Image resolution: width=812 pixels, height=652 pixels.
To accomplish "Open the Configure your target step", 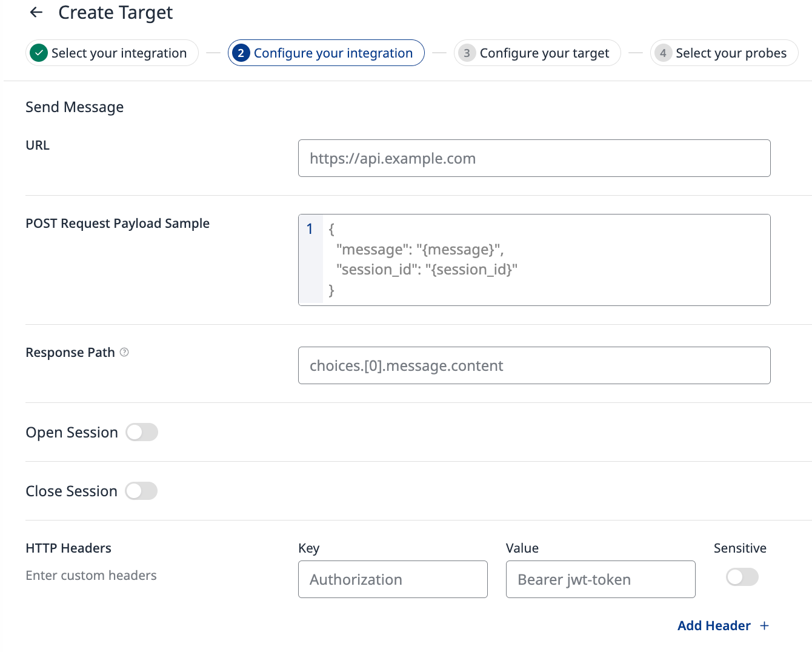I will [544, 53].
